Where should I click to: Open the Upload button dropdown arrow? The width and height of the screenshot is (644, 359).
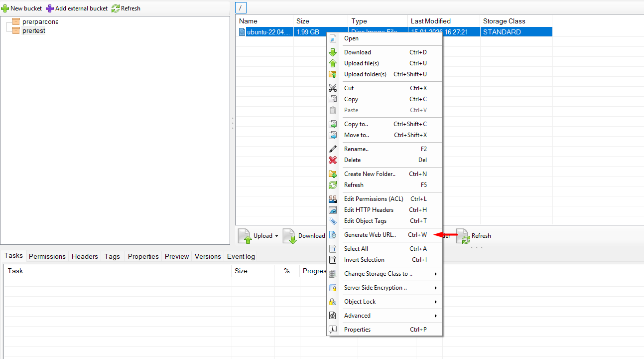tap(276, 236)
